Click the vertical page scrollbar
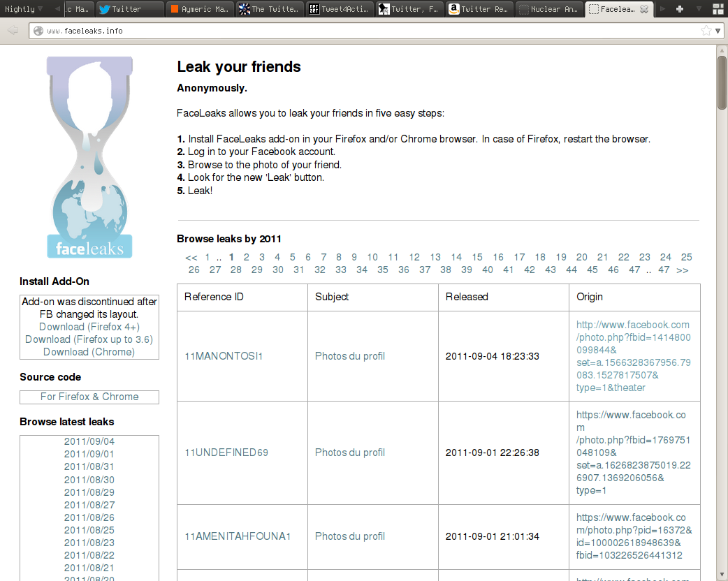 tap(722, 314)
